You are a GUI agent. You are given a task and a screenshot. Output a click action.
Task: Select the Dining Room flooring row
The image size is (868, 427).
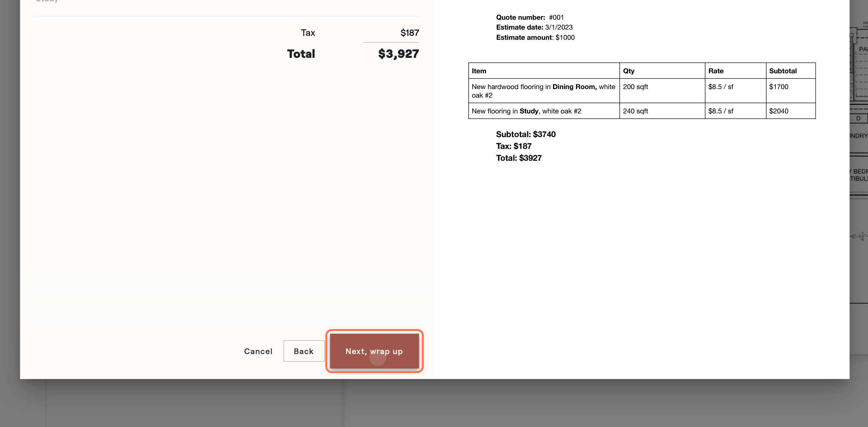click(x=642, y=91)
